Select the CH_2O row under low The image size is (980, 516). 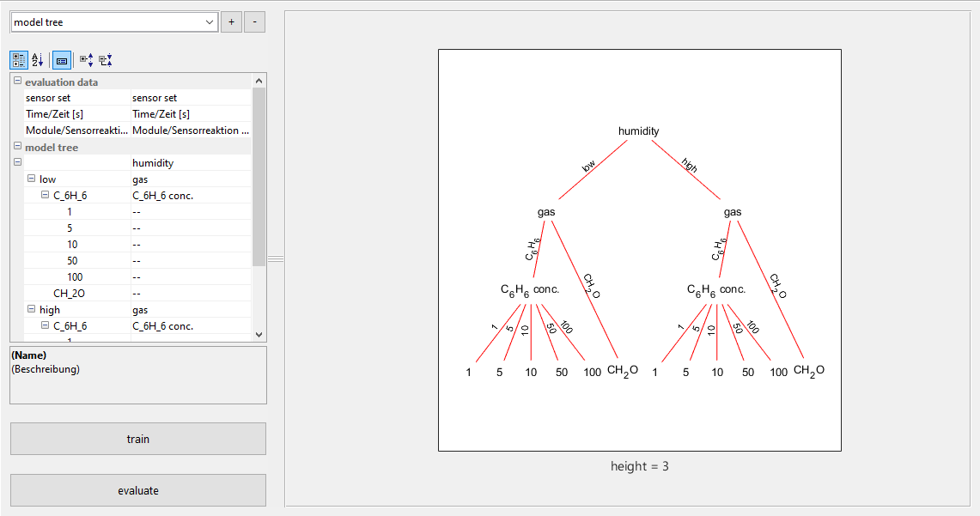[77, 294]
